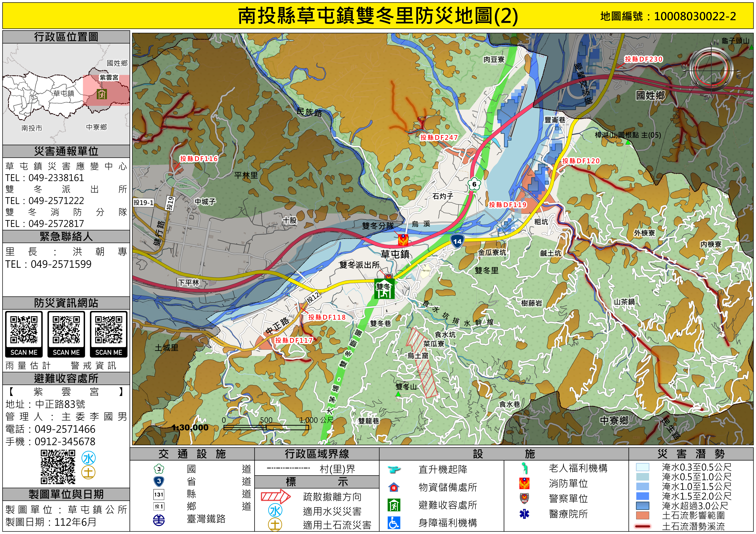Screen dimensions: 756x534
Task: Click the blue 水 circle in the legend
Action: point(275,511)
